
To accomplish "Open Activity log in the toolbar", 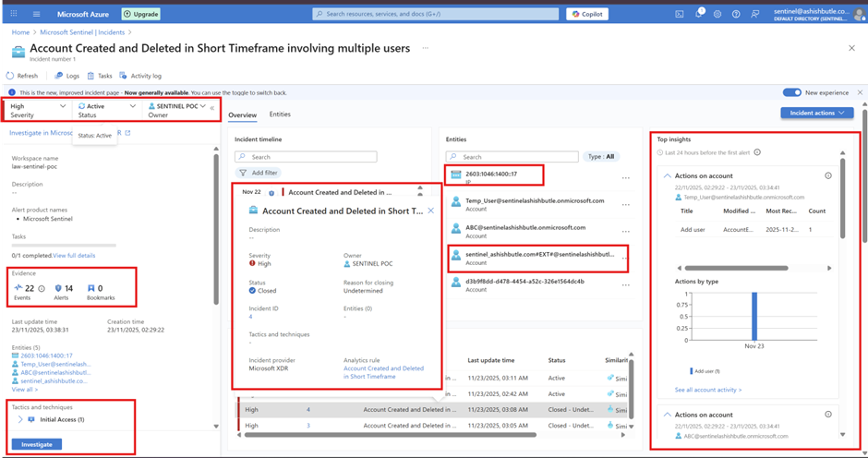I will [140, 76].
